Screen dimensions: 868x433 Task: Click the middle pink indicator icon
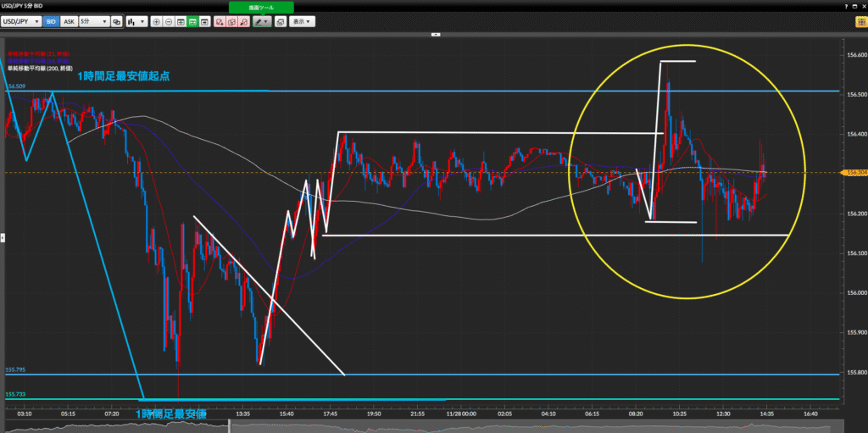click(x=231, y=21)
